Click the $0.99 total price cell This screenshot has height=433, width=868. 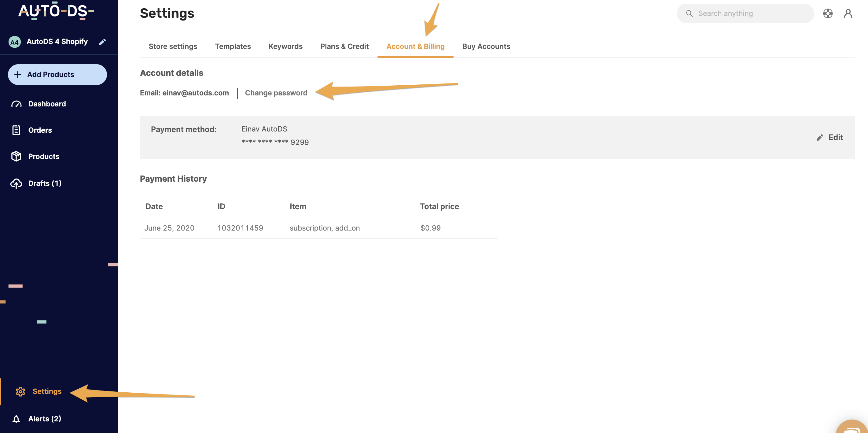tap(430, 228)
